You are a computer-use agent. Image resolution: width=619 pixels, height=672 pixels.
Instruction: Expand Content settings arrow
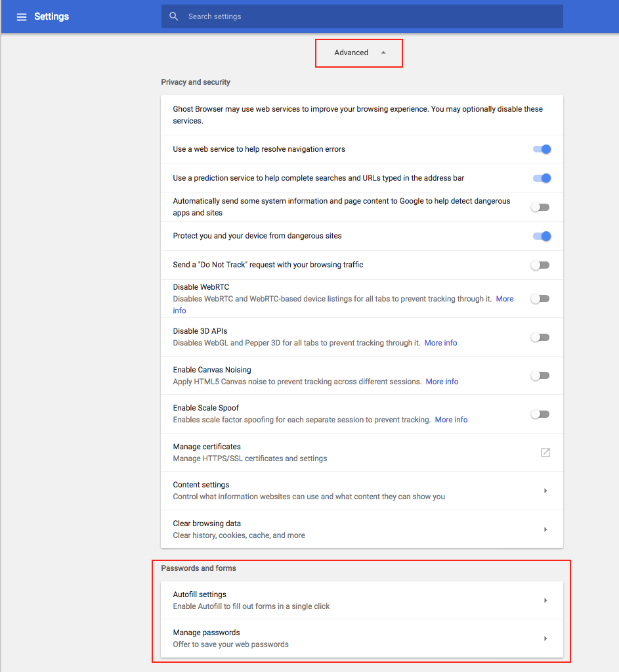pyautogui.click(x=545, y=491)
